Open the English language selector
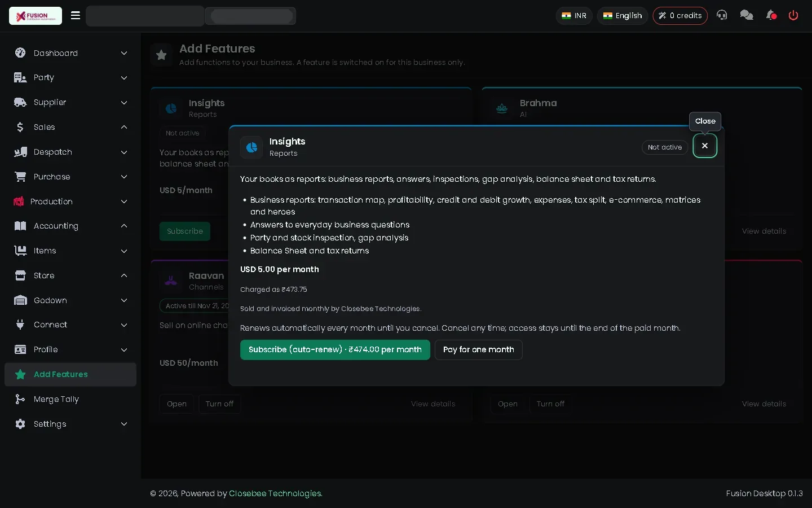This screenshot has width=812, height=508. pyautogui.click(x=623, y=16)
